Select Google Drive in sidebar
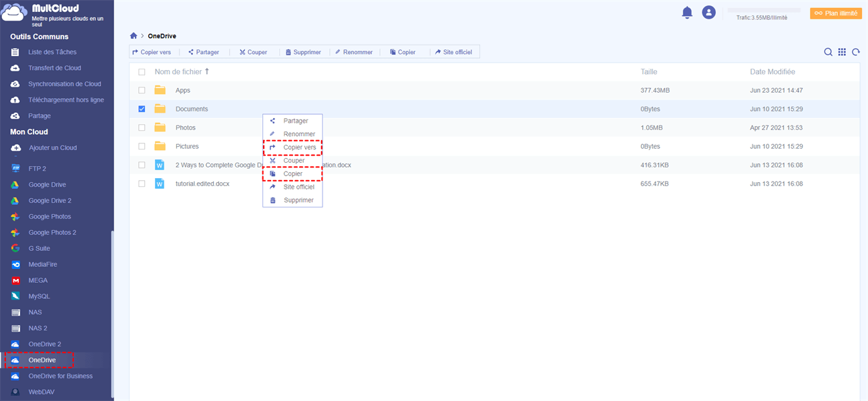 (x=47, y=185)
